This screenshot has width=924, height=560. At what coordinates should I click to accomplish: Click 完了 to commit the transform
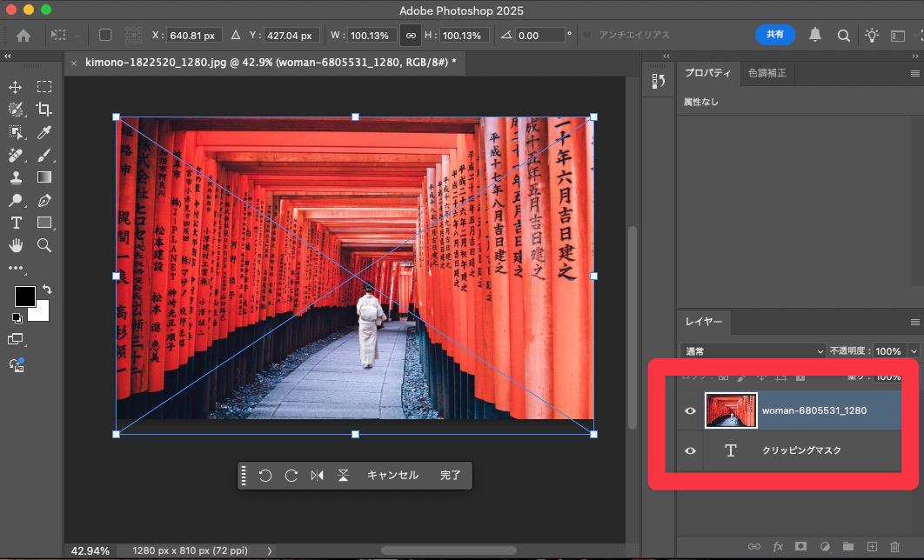tap(450, 475)
